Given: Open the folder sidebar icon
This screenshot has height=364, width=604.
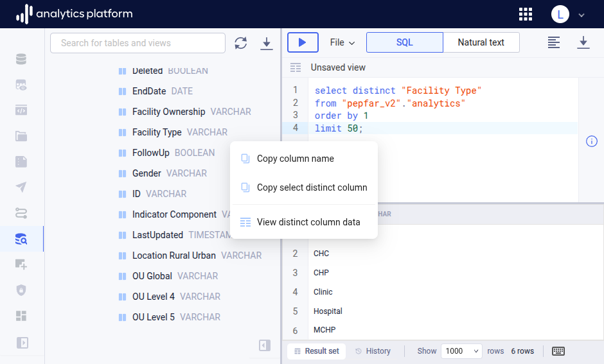Looking at the screenshot, I should coord(21,136).
